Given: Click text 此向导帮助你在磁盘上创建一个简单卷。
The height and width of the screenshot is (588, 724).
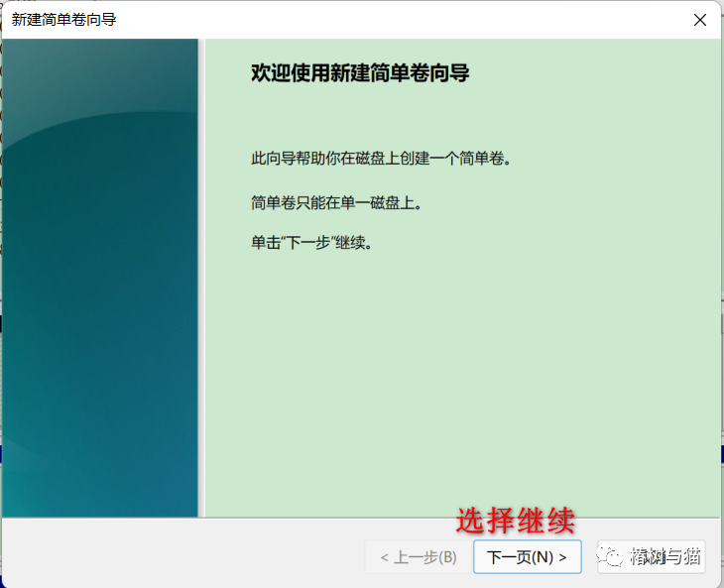Looking at the screenshot, I should [x=381, y=159].
